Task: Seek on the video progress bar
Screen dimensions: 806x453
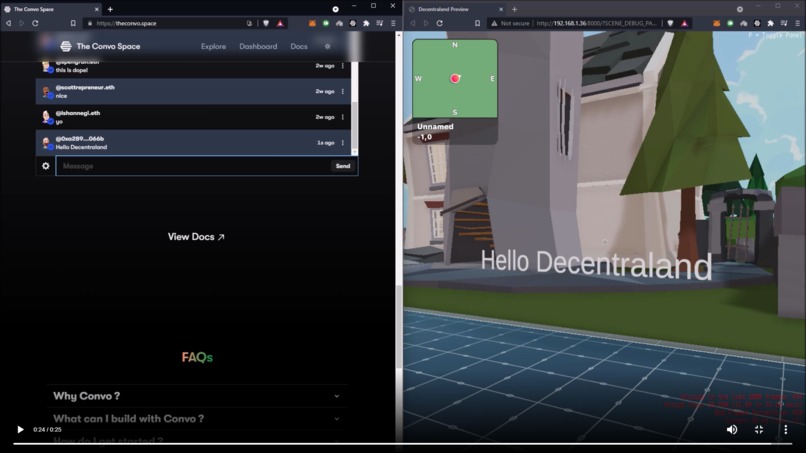Action: click(x=403, y=444)
